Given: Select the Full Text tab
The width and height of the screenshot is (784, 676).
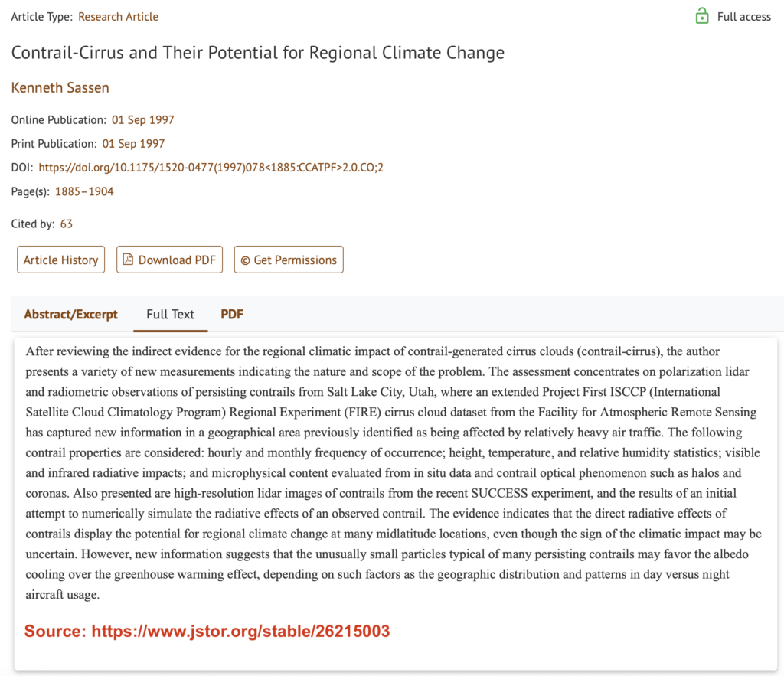Looking at the screenshot, I should pos(170,314).
